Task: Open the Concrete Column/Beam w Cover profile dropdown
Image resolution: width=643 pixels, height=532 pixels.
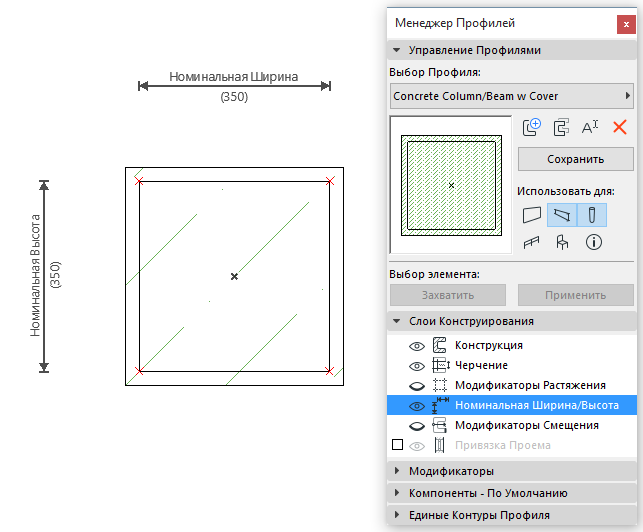Action: click(511, 96)
